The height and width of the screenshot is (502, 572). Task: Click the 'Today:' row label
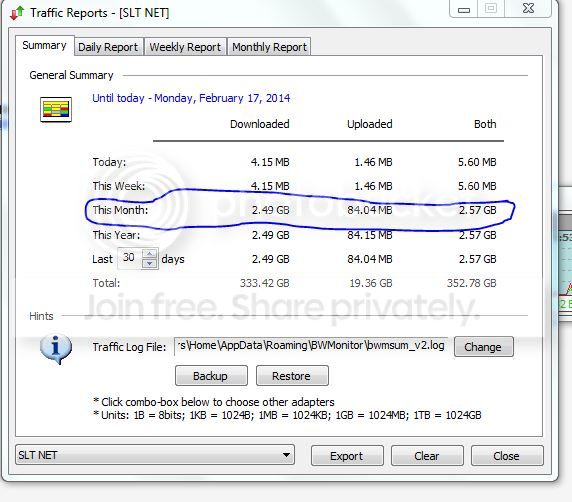click(109, 162)
